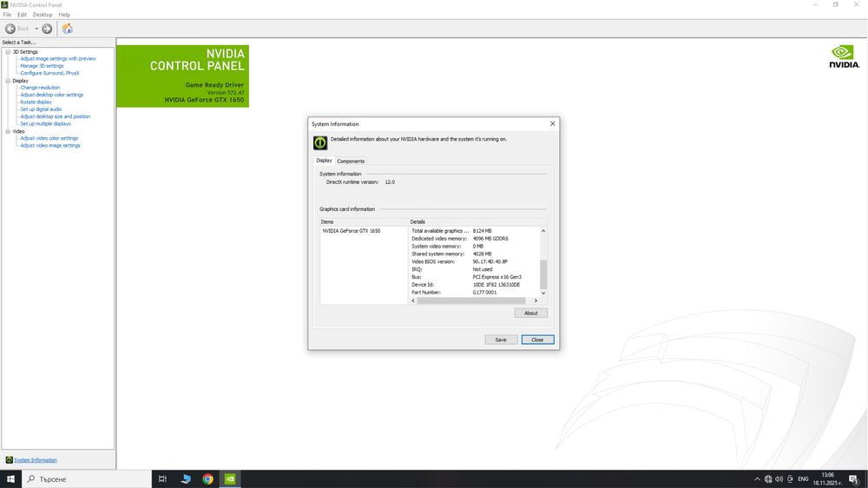Click the DirectX runtime version value 12.0
This screenshot has height=488, width=868.
(x=391, y=182)
